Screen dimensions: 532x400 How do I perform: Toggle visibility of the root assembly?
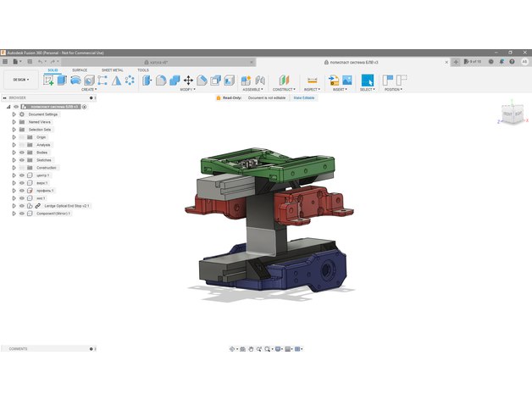point(16,107)
